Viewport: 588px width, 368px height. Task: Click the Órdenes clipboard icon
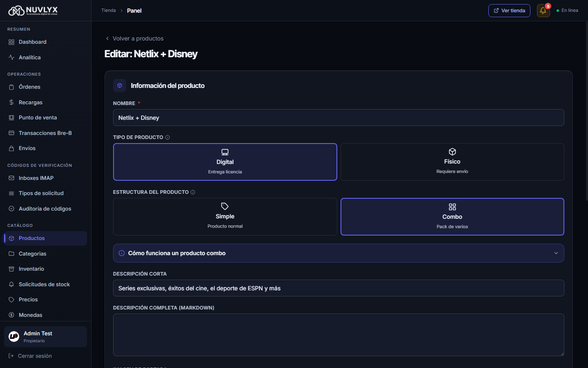(x=11, y=87)
